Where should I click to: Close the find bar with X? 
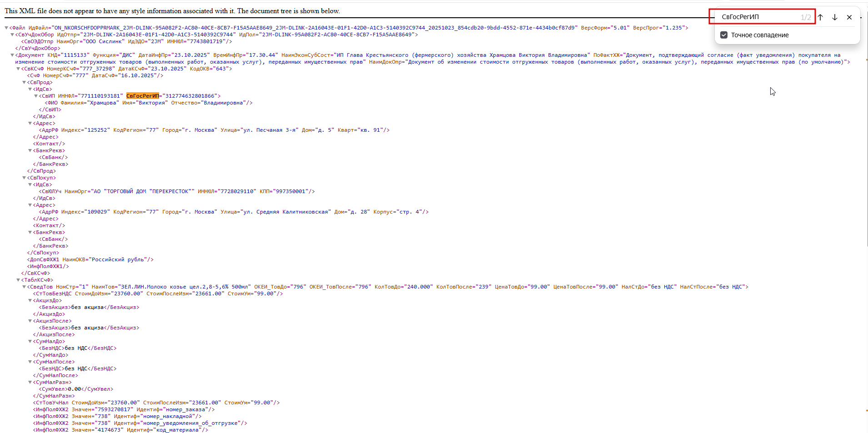(849, 17)
